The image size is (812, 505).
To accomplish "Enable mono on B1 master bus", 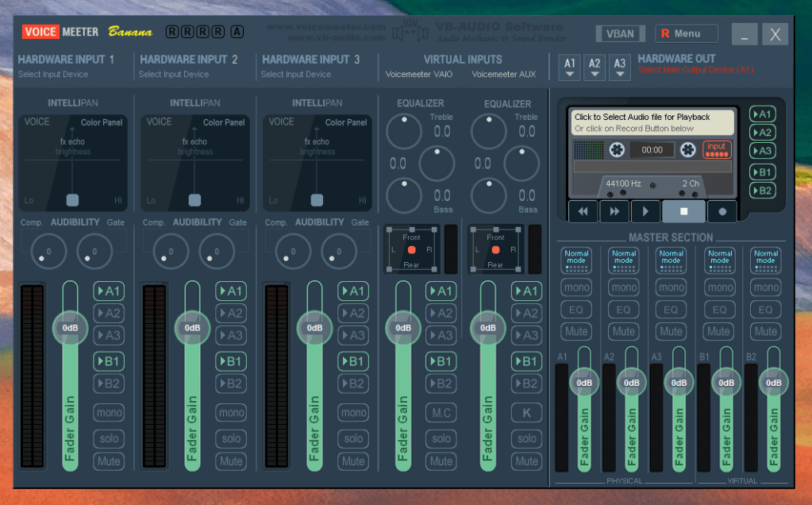I will (x=720, y=287).
